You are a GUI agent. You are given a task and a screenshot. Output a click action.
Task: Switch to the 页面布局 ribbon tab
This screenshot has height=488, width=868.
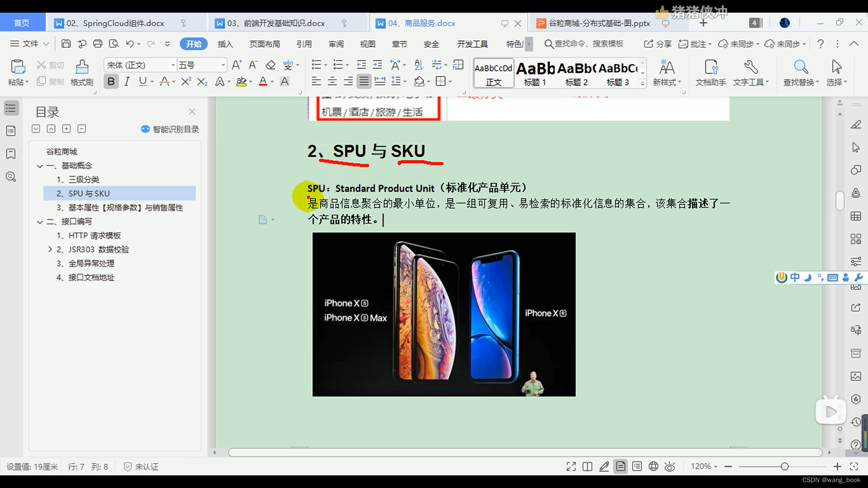[x=265, y=44]
